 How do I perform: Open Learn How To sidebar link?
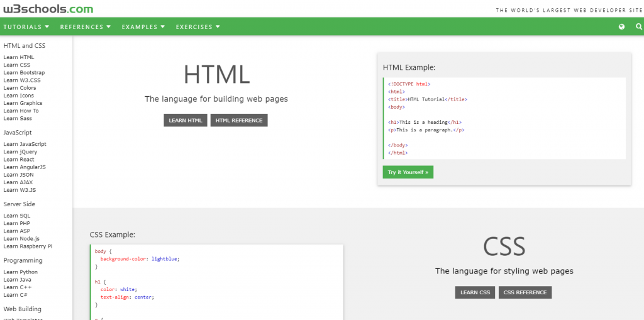(21, 111)
